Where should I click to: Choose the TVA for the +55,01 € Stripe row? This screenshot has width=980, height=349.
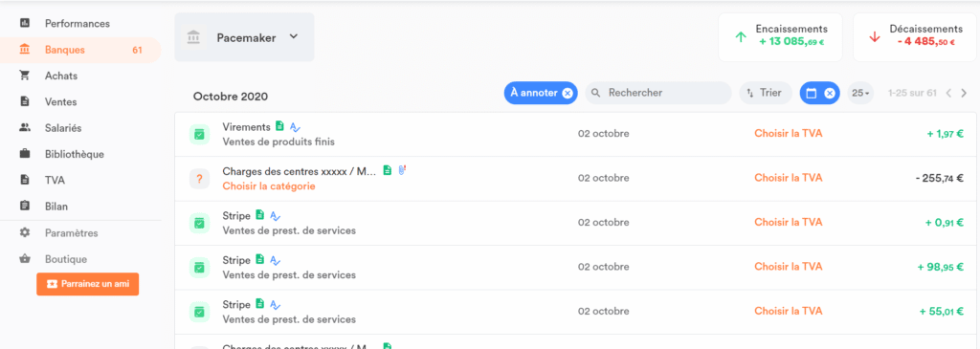[789, 311]
